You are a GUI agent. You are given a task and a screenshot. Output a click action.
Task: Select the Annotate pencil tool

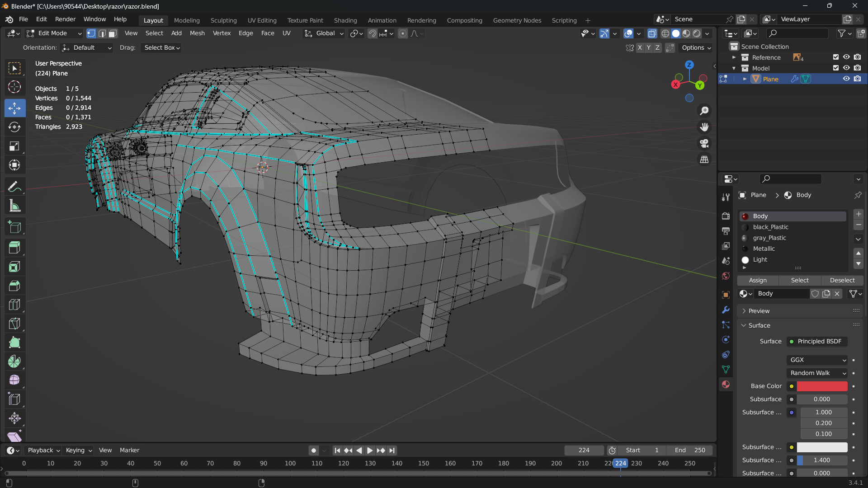[x=14, y=187]
